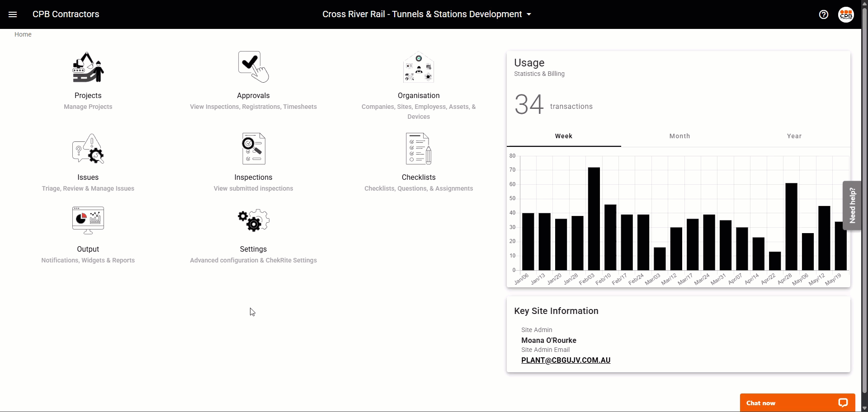Open the Inspections magnifier document icon

[x=253, y=149]
